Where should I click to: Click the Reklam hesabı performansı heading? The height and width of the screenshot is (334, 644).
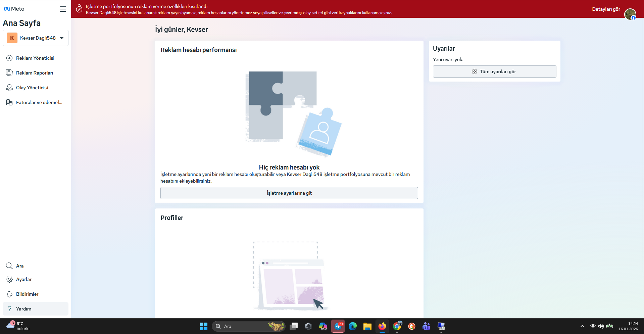click(199, 50)
